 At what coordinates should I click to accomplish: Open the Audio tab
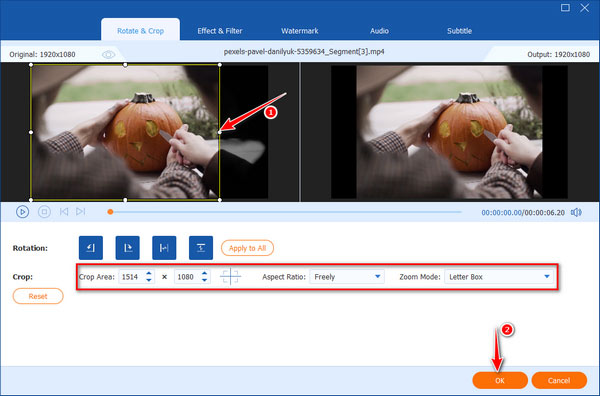[x=379, y=31]
